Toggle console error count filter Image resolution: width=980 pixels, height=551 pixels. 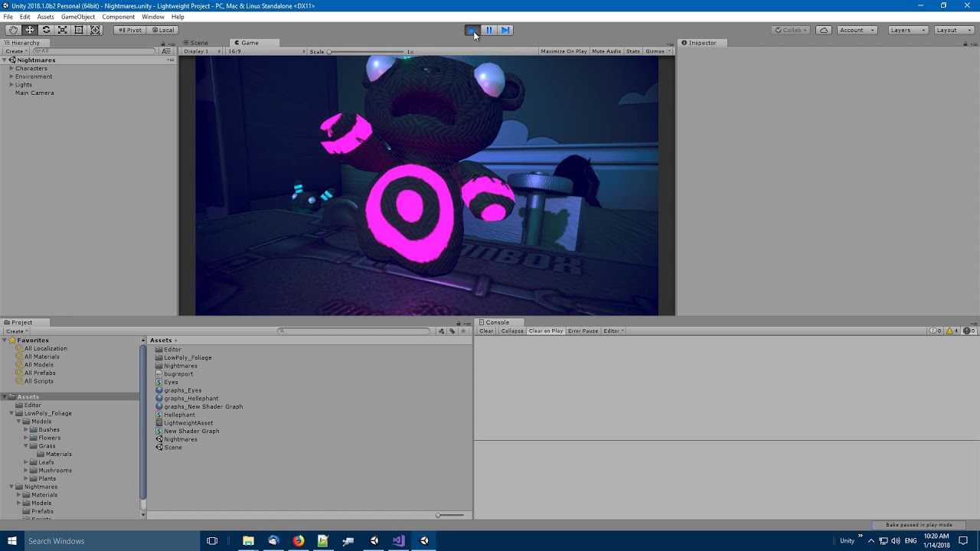tap(969, 331)
